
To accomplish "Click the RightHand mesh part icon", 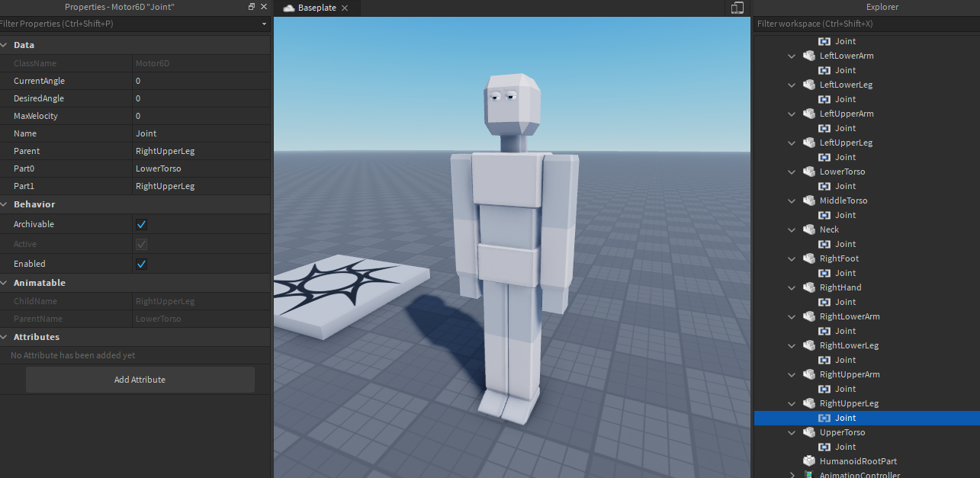I will click(x=809, y=287).
